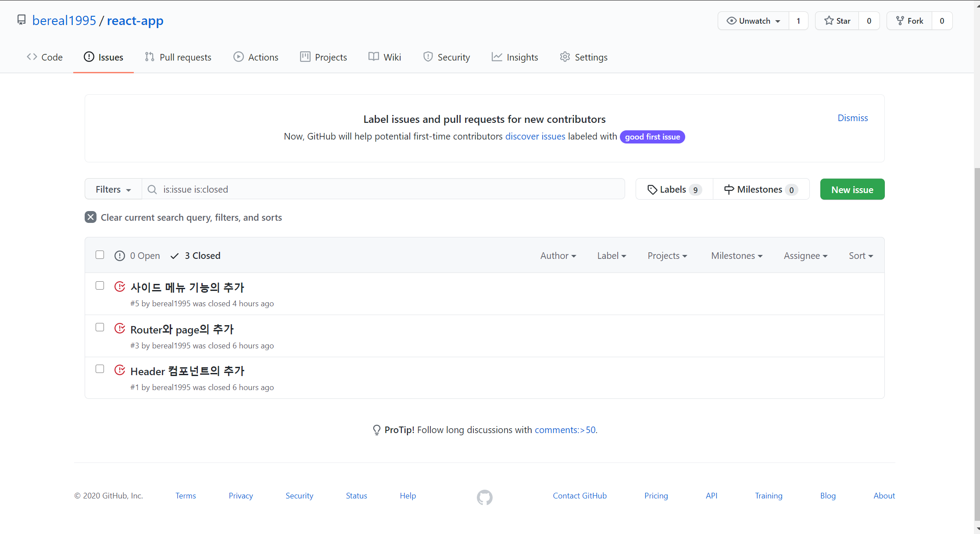
Task: Open the Insights tab
Action: click(515, 57)
